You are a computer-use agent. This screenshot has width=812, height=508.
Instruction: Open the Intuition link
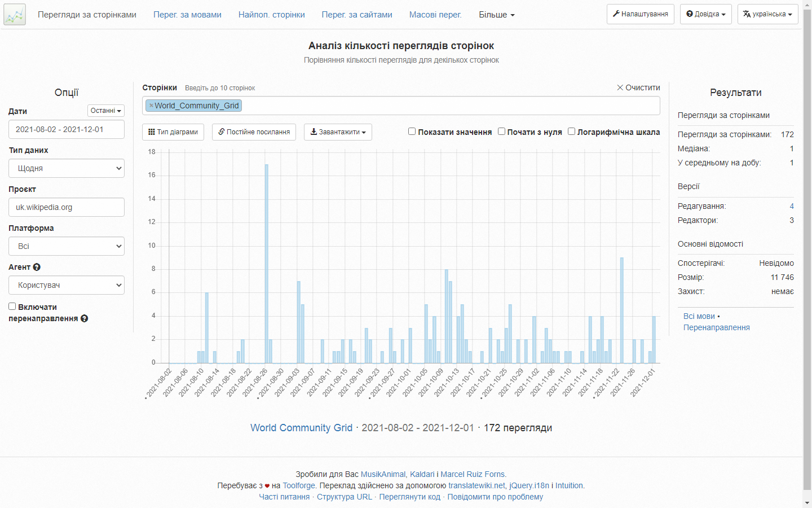point(569,485)
